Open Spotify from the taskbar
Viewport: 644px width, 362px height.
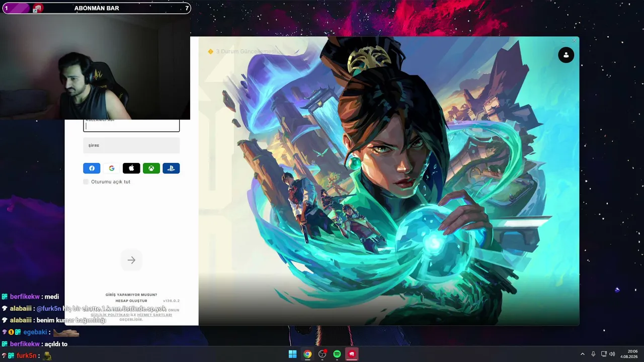[x=337, y=354]
